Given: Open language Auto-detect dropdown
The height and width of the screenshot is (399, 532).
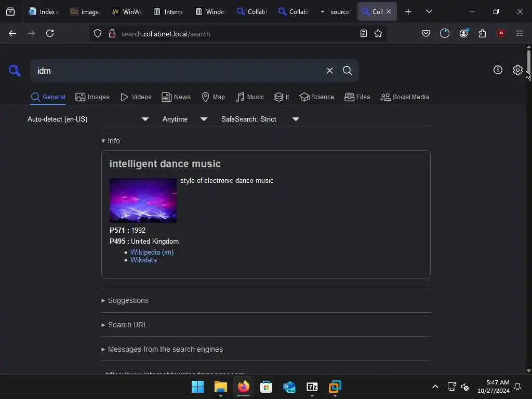Looking at the screenshot, I should click(x=88, y=119).
